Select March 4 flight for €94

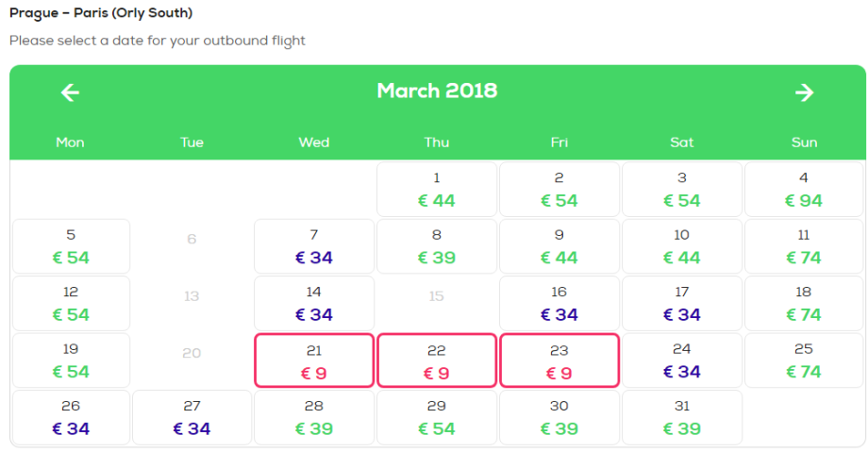point(804,190)
